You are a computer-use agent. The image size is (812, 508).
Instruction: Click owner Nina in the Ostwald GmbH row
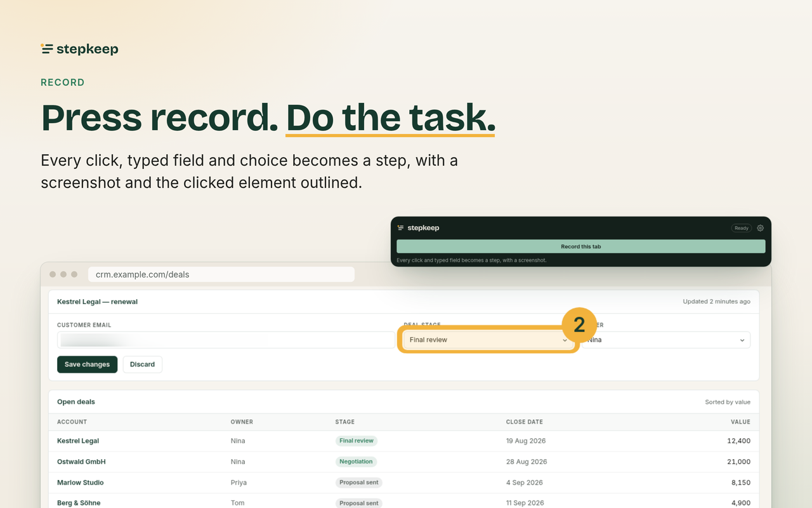tap(238, 462)
